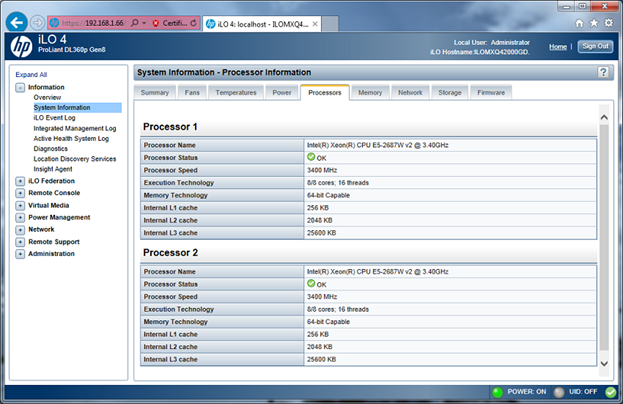Expand the Administration node
Screen dimensions: 623x404
[x=20, y=254]
